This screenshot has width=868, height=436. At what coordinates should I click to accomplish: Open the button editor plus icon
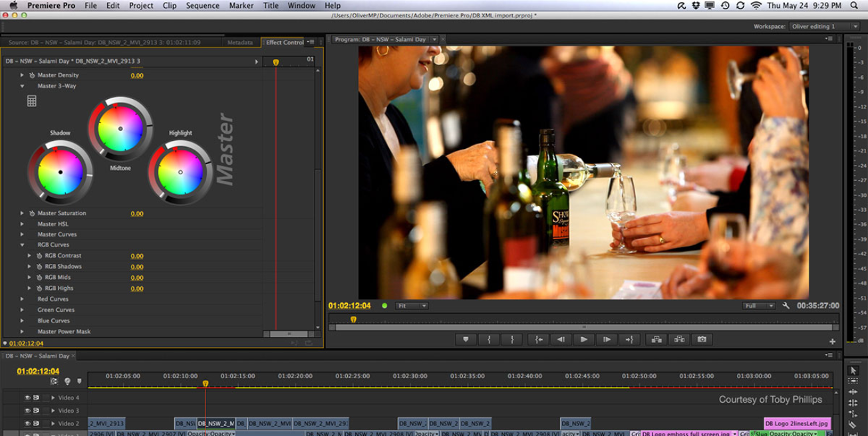coord(832,341)
